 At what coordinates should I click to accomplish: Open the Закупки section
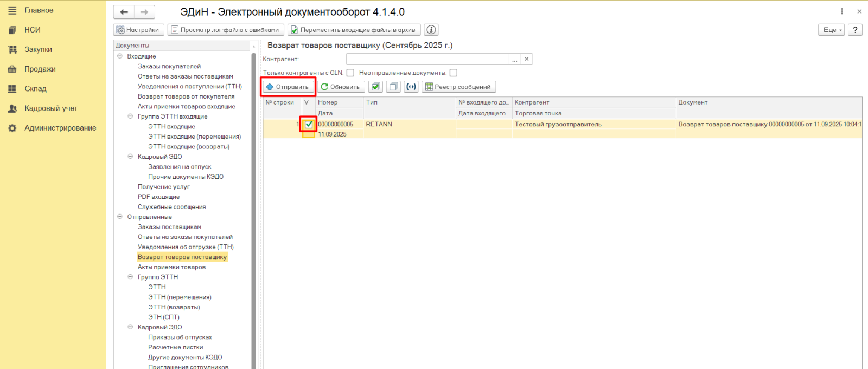click(38, 49)
